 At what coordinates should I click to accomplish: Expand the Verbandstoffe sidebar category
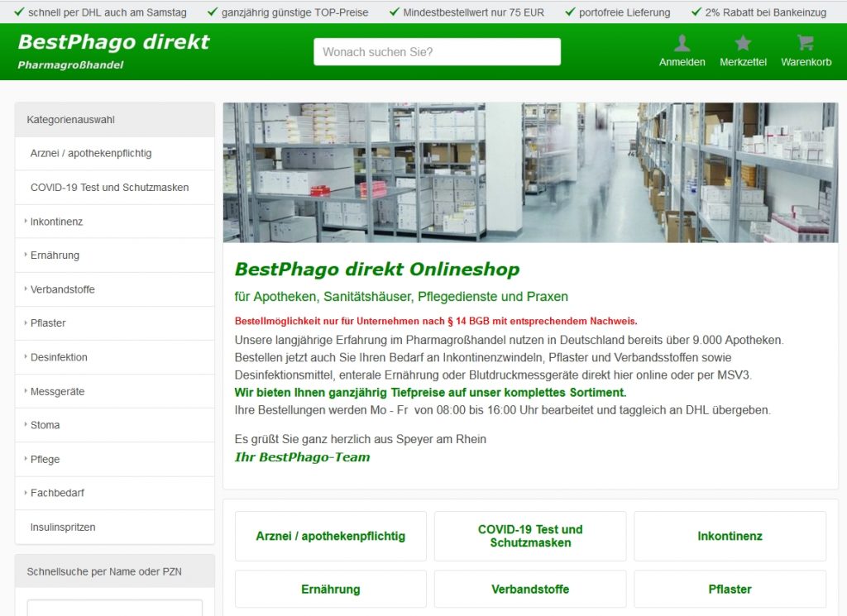[62, 289]
